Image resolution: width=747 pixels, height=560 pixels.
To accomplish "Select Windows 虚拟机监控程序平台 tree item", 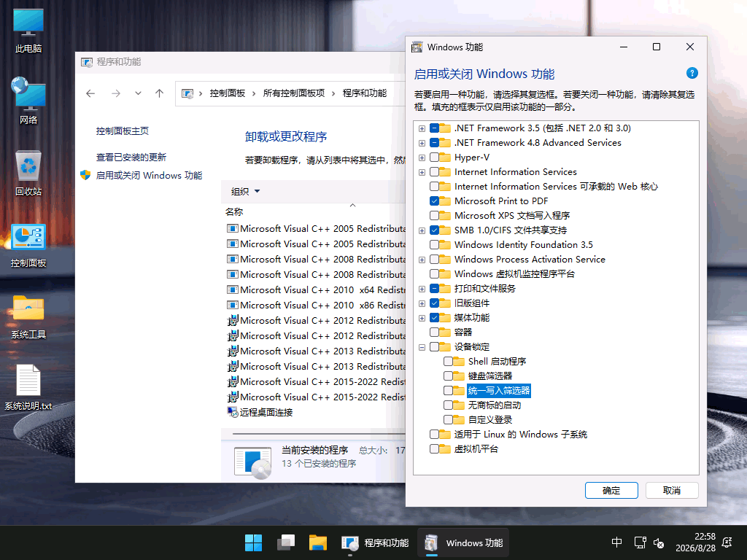I will pos(514,274).
